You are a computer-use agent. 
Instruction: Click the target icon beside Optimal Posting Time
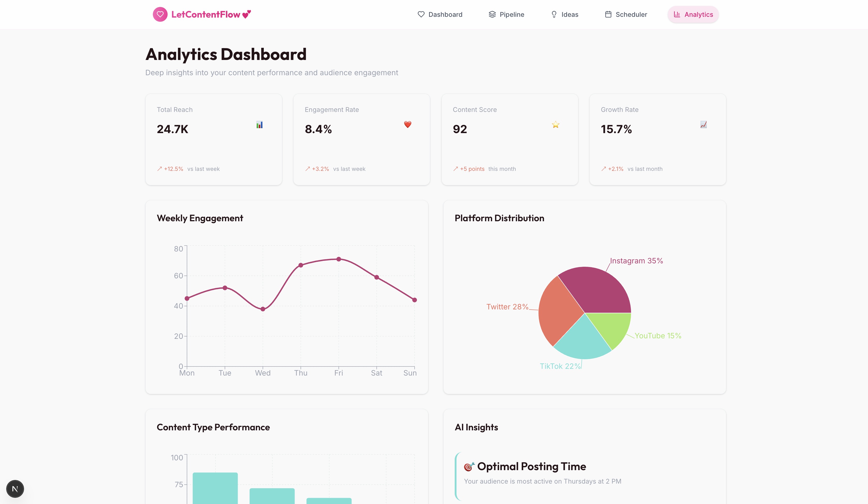(469, 467)
